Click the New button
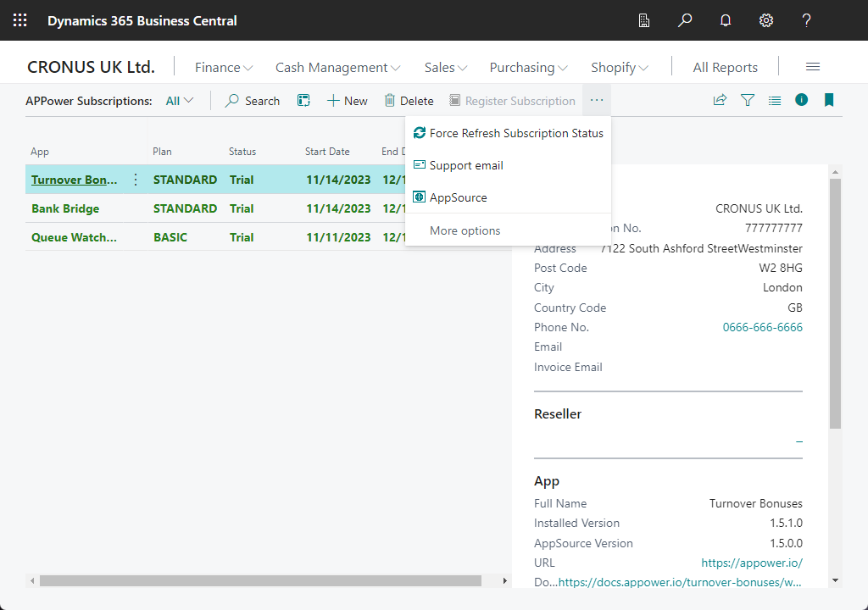Image resolution: width=868 pixels, height=610 pixels. click(348, 101)
